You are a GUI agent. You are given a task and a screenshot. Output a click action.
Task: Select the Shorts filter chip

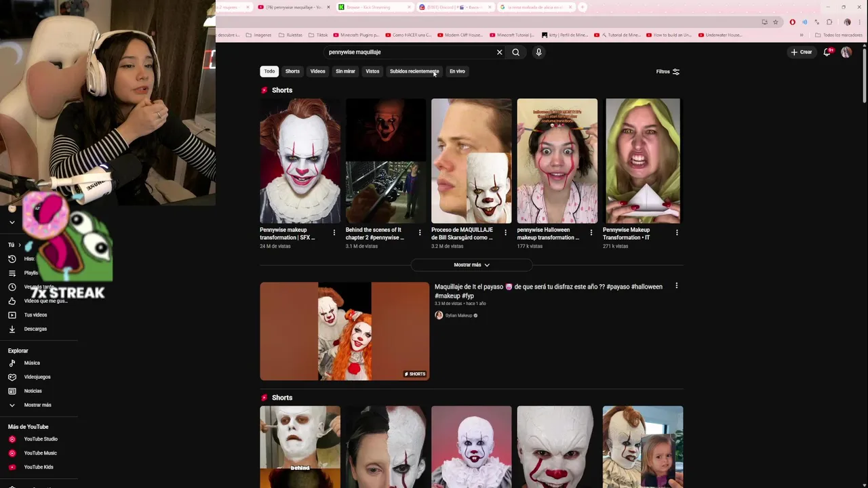pos(292,71)
